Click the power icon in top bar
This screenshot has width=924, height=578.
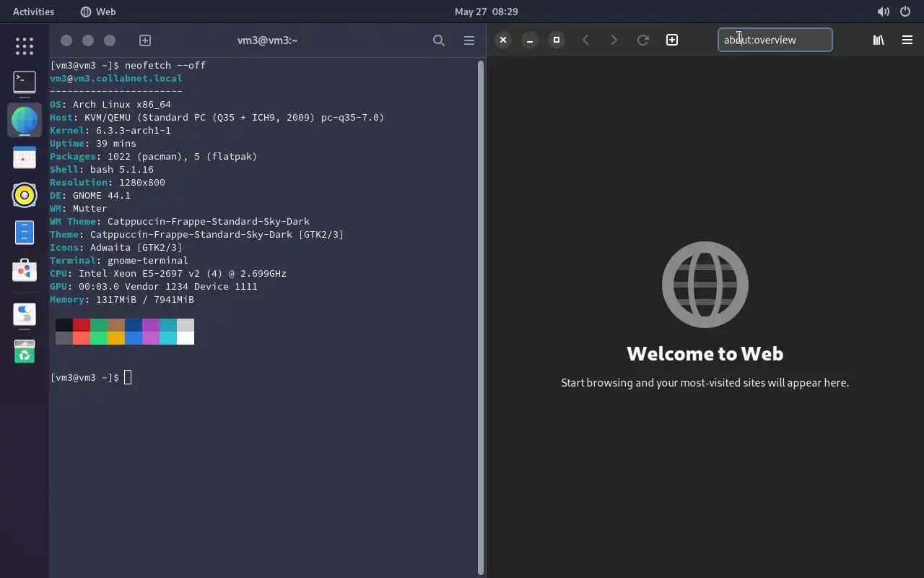click(905, 12)
